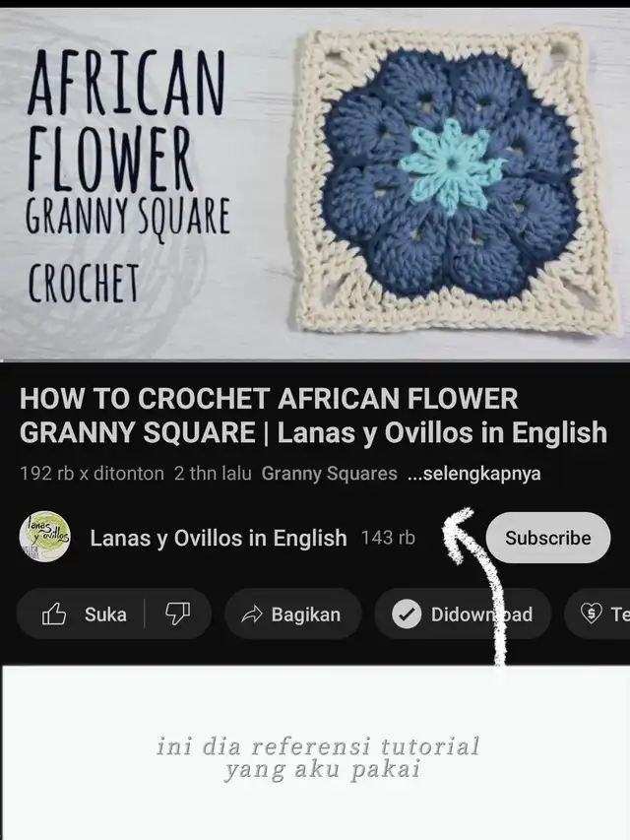Click the video title text

pos(313,416)
